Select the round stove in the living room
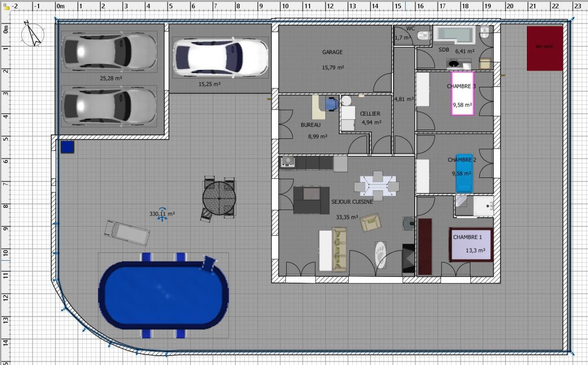588x365 pixels. [409, 223]
